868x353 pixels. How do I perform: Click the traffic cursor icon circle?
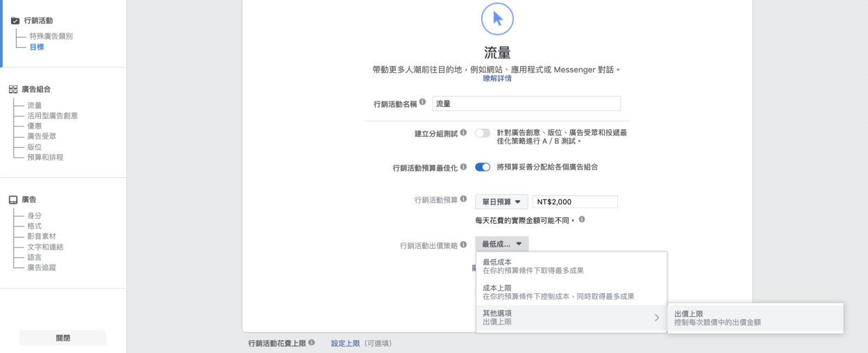[497, 19]
